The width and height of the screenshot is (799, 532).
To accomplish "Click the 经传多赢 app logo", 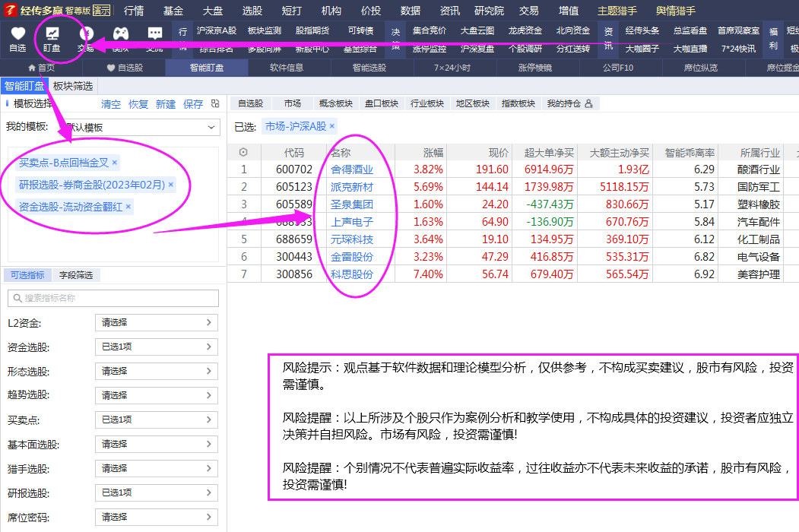I will pyautogui.click(x=10, y=10).
